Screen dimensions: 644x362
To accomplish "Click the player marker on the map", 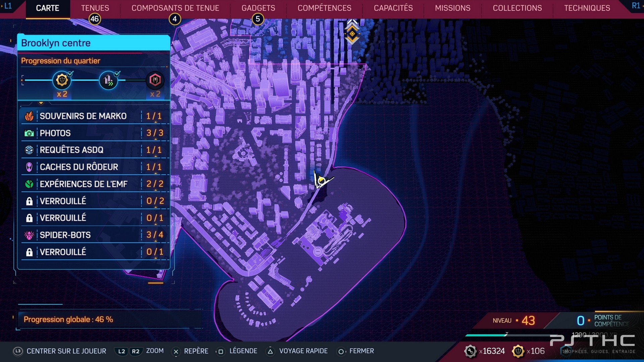I will point(322,181).
